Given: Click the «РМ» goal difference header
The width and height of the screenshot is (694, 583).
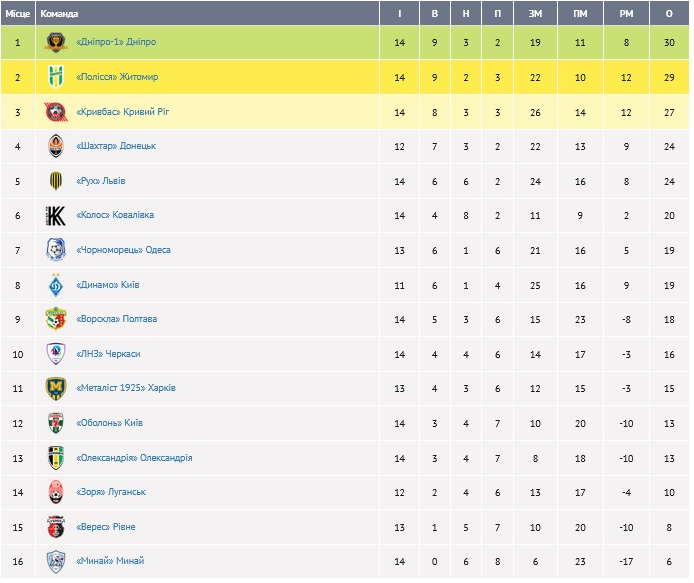Looking at the screenshot, I should [x=626, y=14].
